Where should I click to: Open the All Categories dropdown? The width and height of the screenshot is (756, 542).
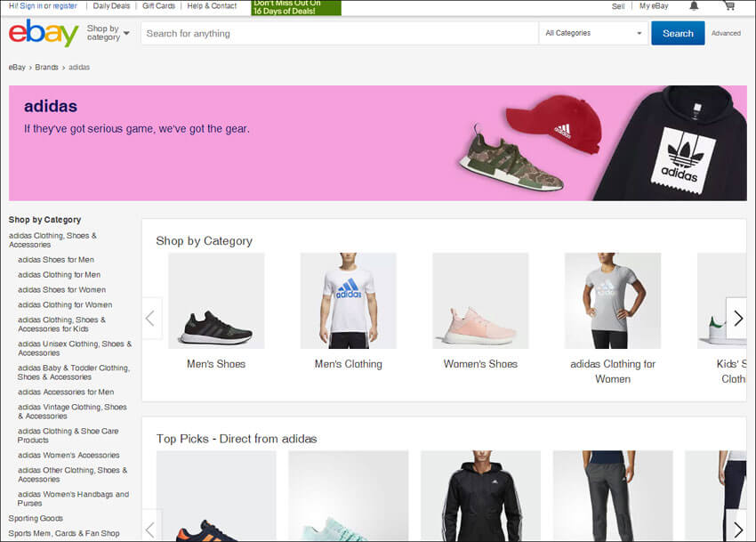[593, 33]
